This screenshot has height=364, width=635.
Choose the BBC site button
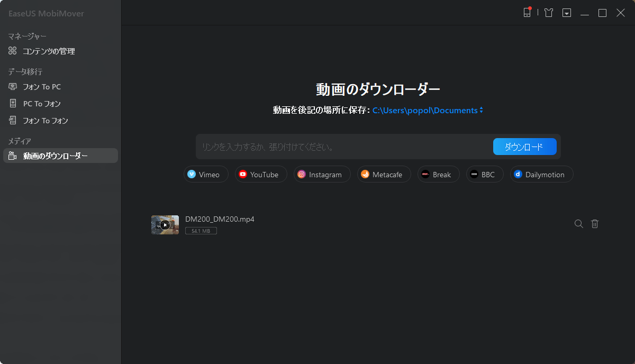[x=485, y=174]
